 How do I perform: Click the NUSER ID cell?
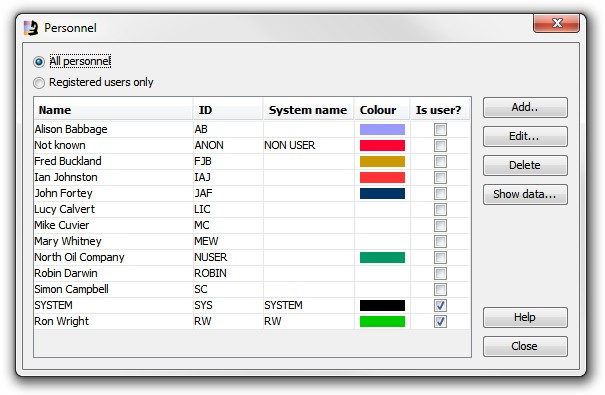point(228,257)
